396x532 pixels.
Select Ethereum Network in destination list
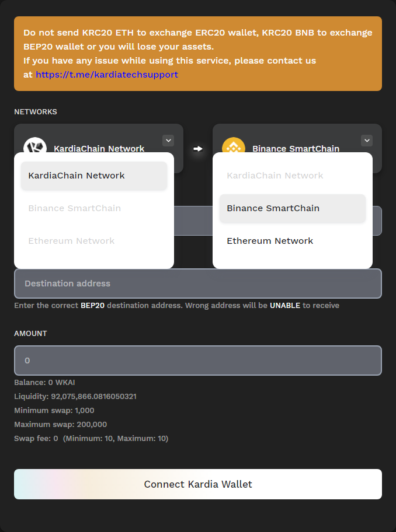(x=293, y=240)
